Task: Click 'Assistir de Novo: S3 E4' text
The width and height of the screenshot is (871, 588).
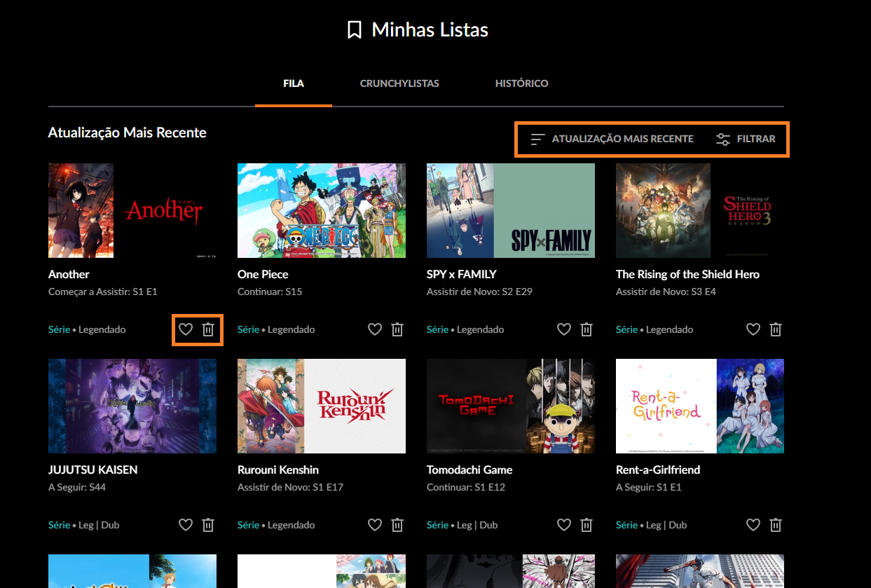Action: [666, 292]
